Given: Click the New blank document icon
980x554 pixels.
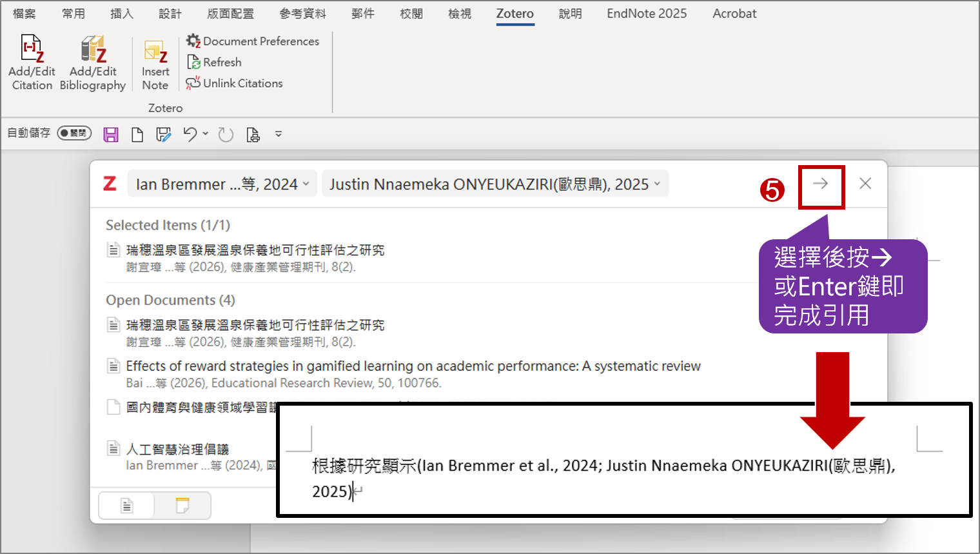Looking at the screenshot, I should 137,134.
